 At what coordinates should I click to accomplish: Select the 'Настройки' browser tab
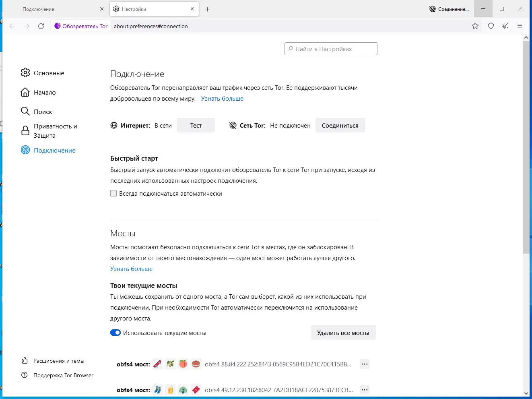(155, 9)
